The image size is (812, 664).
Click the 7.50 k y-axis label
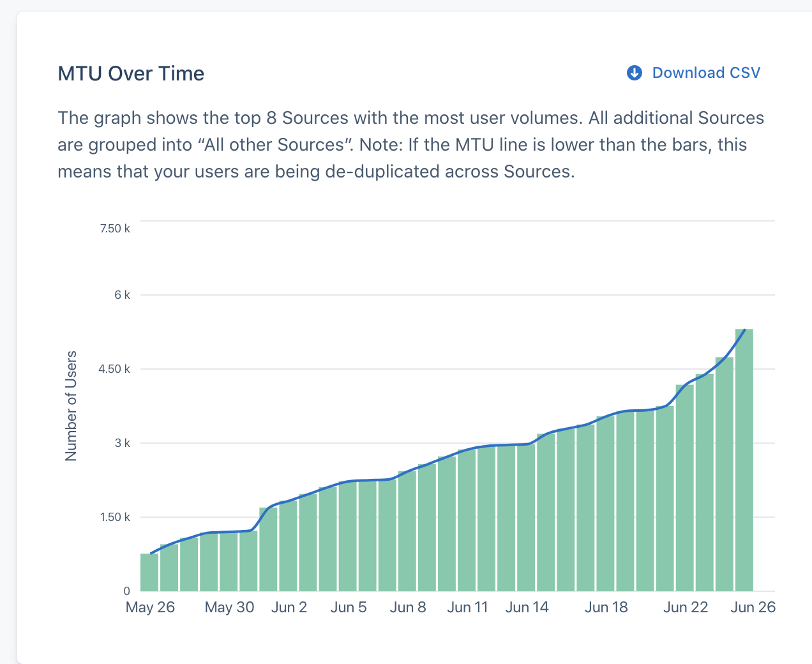coord(115,229)
